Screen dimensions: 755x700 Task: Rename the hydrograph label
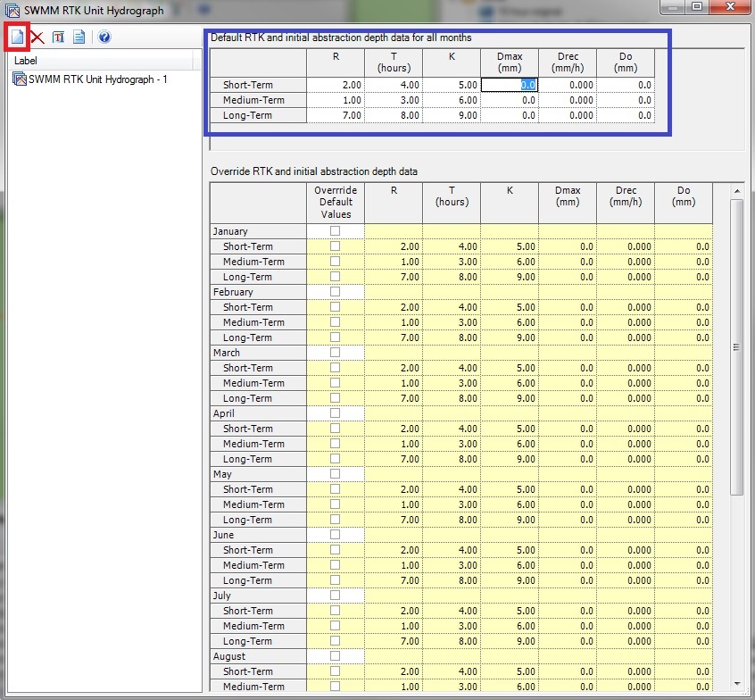(57, 36)
